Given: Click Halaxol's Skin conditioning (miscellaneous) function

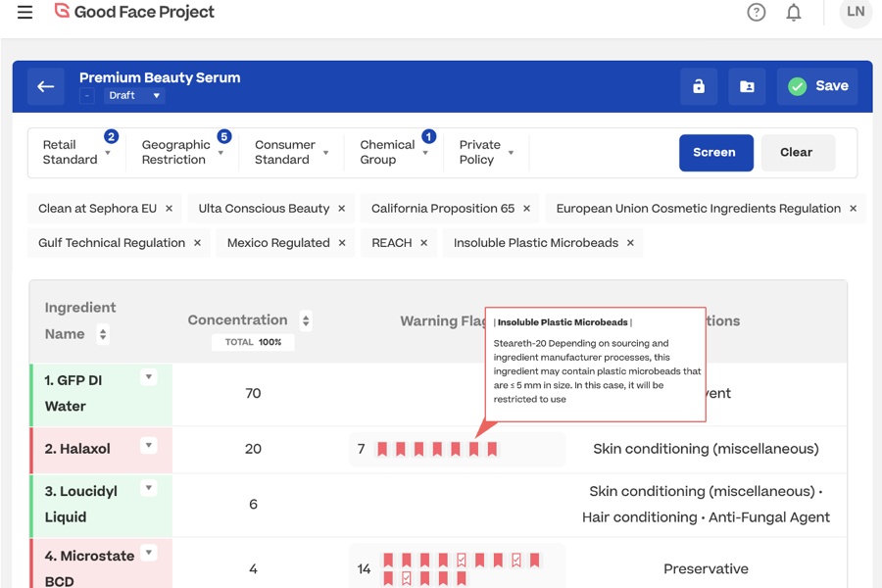Looking at the screenshot, I should (x=706, y=449).
